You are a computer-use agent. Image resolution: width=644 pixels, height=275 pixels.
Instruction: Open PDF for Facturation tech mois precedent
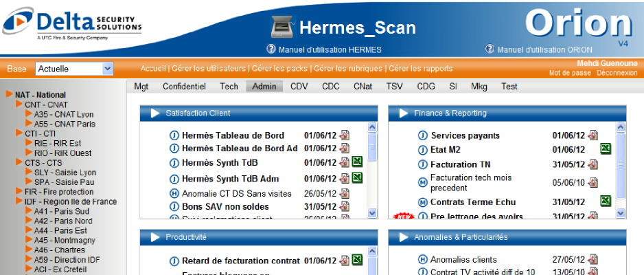tap(593, 182)
